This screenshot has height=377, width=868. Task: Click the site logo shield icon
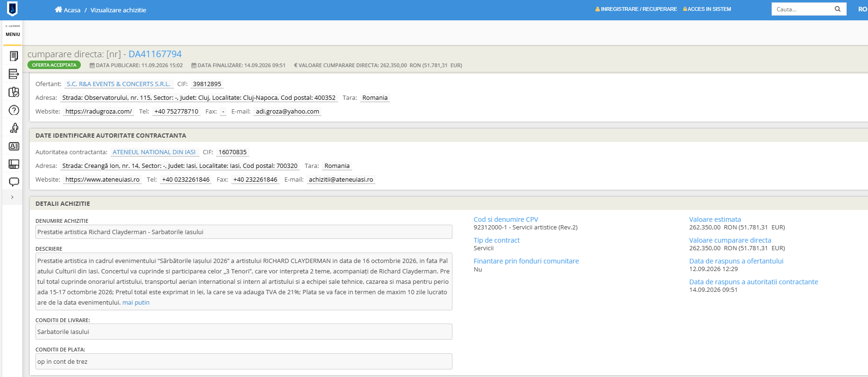[13, 9]
